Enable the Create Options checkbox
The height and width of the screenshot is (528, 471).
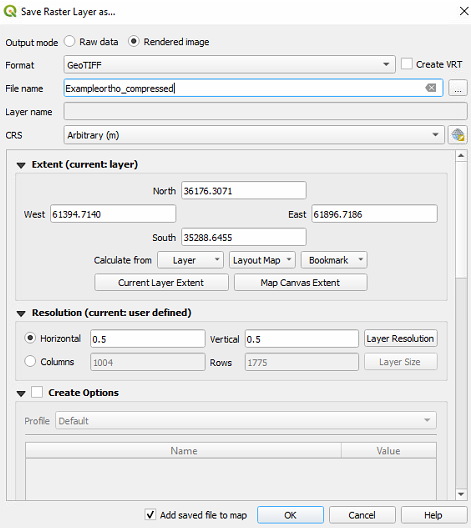pyautogui.click(x=37, y=392)
